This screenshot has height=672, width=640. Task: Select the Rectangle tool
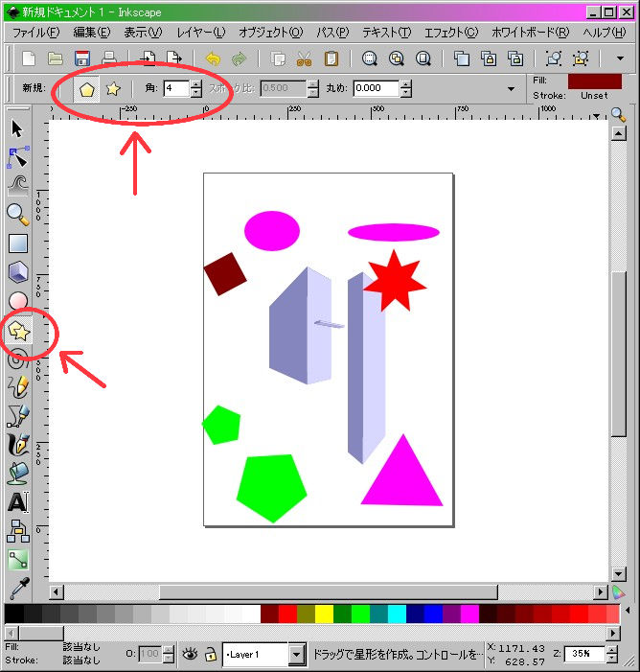coord(18,243)
